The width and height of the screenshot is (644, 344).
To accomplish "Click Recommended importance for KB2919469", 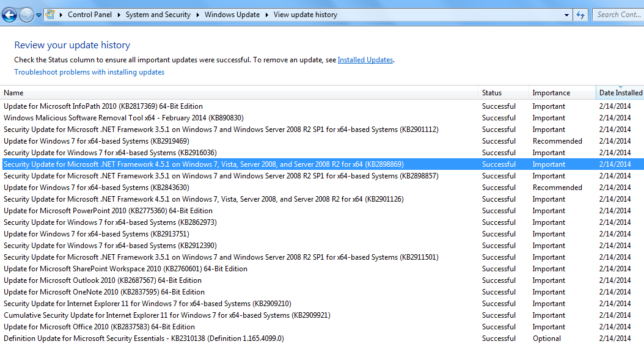I will click(557, 141).
